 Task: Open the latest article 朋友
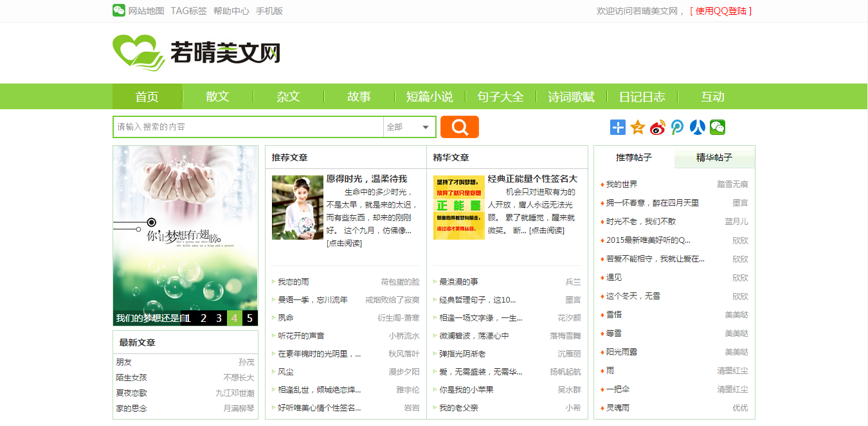[x=123, y=362]
